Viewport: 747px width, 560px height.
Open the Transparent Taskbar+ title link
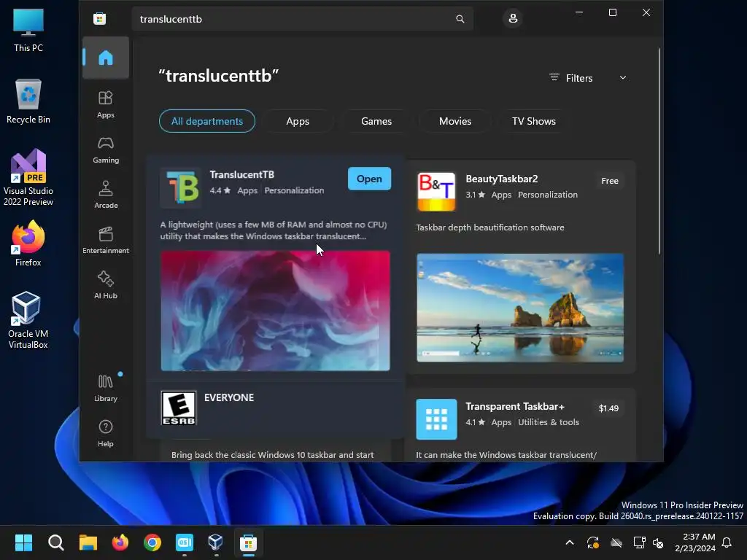[x=514, y=407]
